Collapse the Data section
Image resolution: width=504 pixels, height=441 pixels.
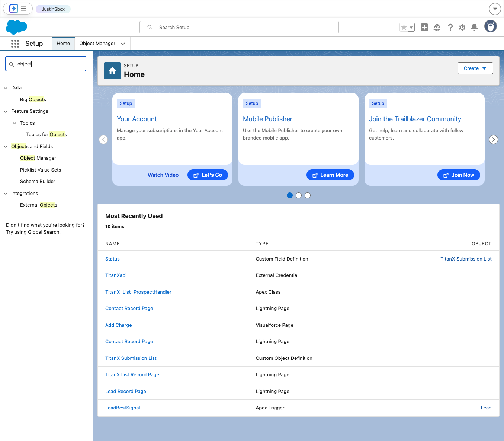click(x=6, y=88)
